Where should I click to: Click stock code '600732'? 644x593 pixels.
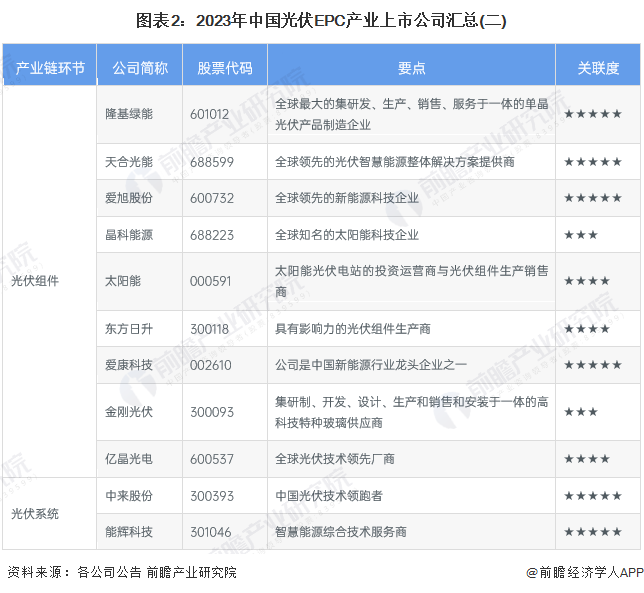pos(212,198)
